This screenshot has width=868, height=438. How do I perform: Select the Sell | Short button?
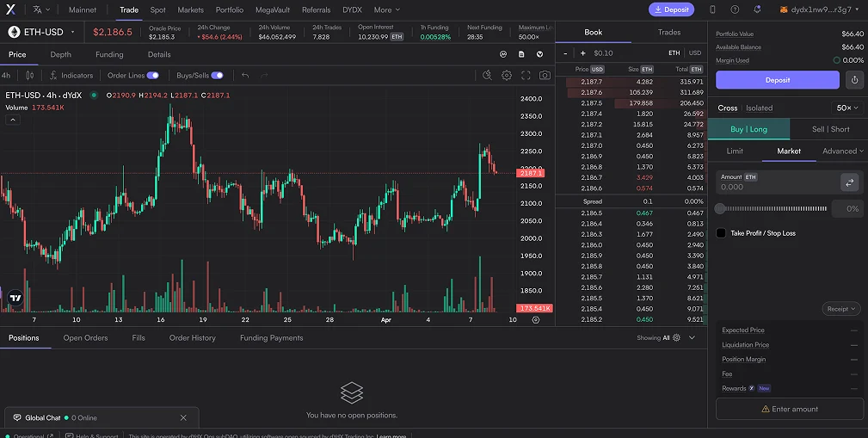830,129
